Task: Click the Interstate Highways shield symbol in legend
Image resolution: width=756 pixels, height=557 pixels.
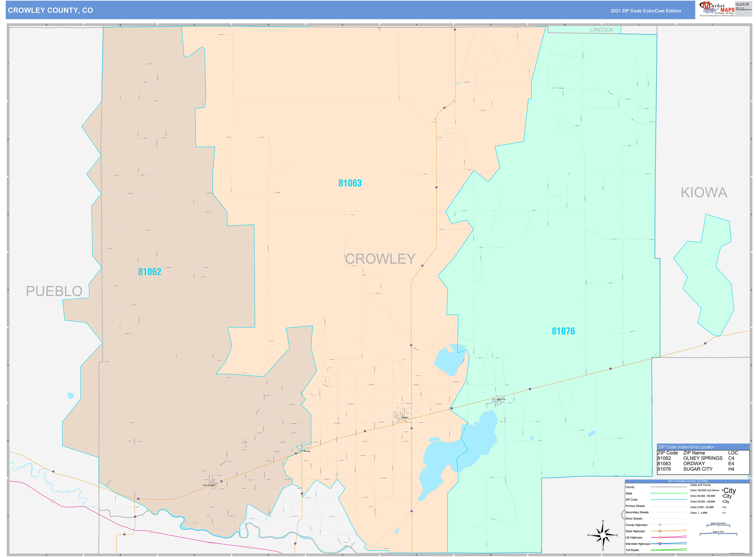Action: pos(660,544)
